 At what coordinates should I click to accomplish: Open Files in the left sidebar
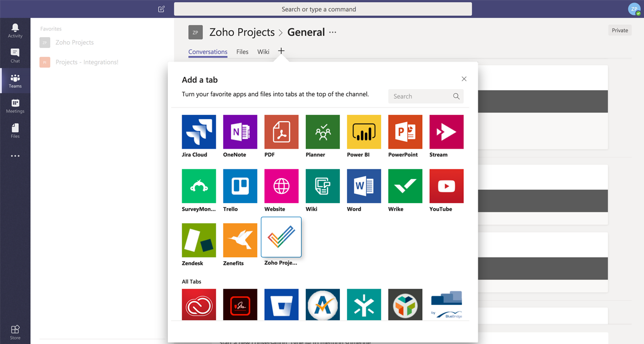click(15, 131)
